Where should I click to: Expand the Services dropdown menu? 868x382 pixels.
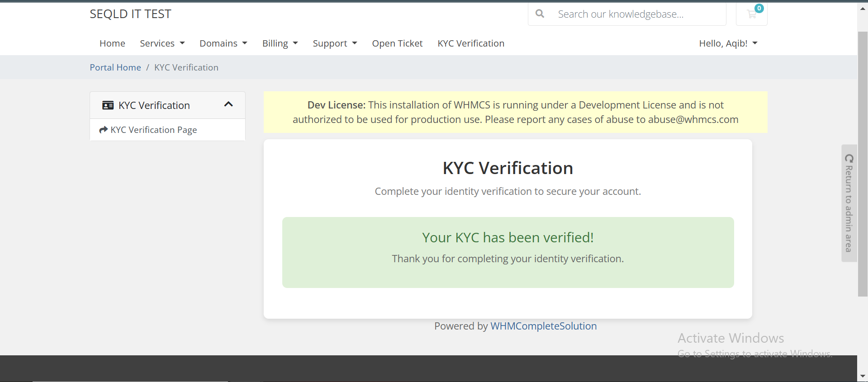162,43
